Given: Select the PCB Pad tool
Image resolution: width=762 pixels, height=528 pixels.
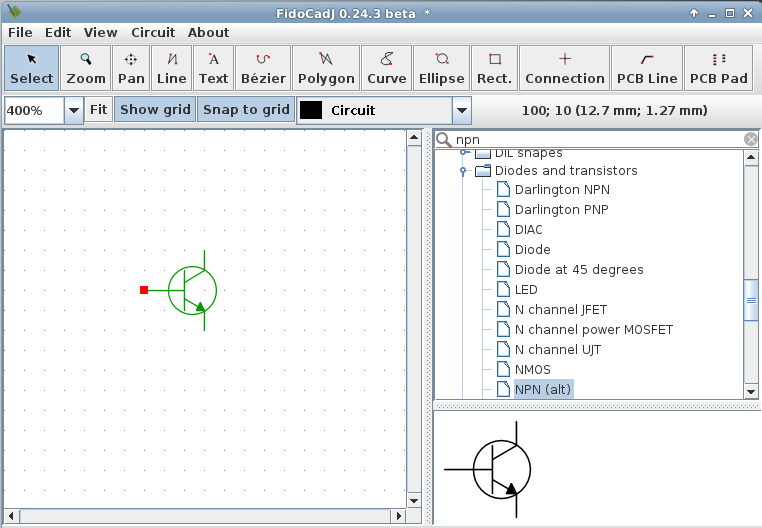Looking at the screenshot, I should [718, 68].
